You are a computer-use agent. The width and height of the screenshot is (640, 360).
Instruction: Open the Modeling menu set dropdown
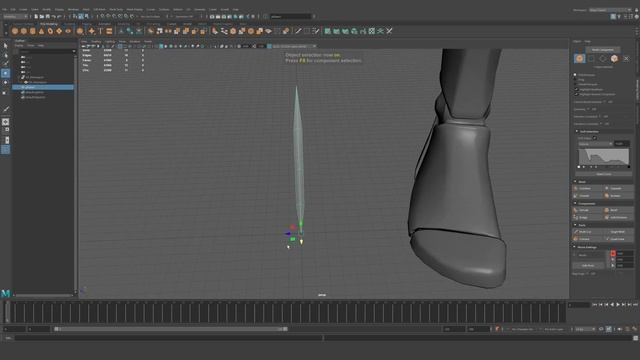[x=15, y=17]
